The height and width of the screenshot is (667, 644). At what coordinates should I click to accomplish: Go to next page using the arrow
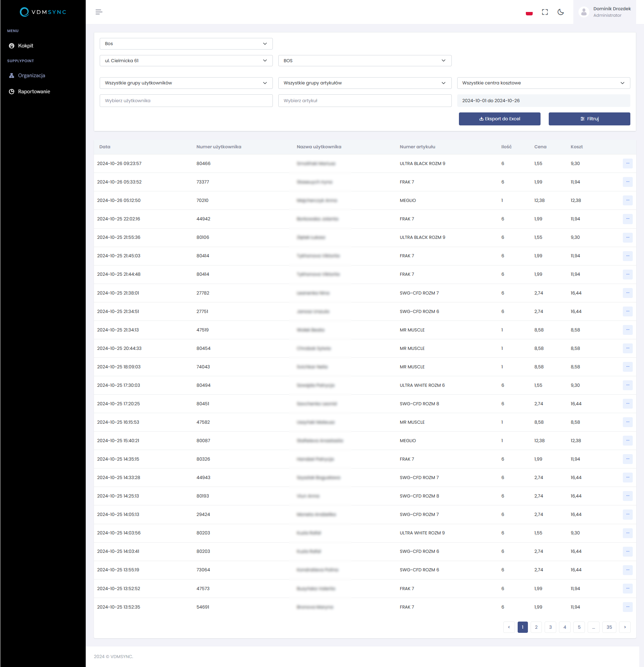click(625, 627)
